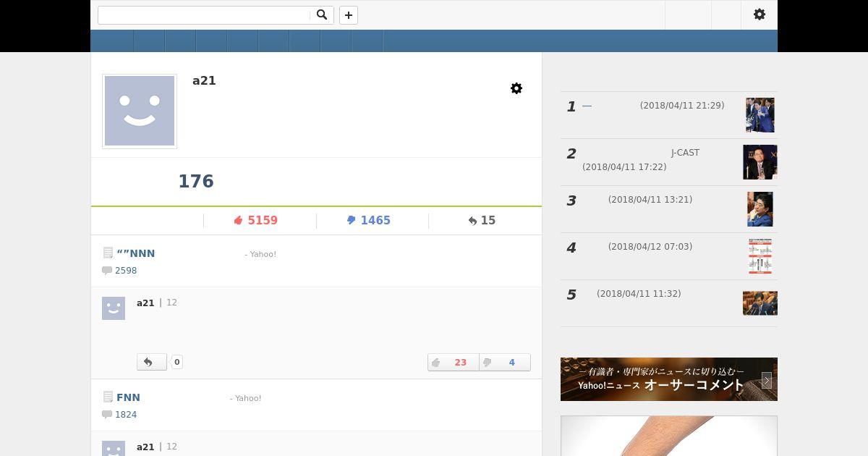This screenshot has width=868, height=456.
Task: Click a21 username under FNN article
Action: (x=145, y=447)
